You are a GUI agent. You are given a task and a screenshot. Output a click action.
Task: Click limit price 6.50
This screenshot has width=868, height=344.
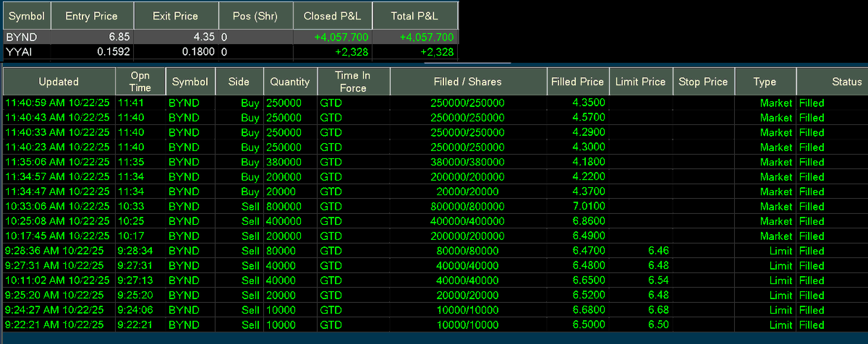point(658,325)
